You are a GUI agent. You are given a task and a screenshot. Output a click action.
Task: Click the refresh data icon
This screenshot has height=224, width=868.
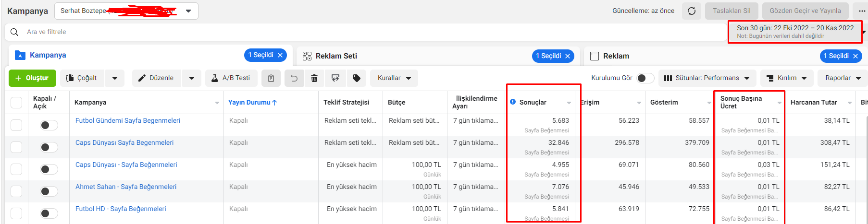pos(692,11)
